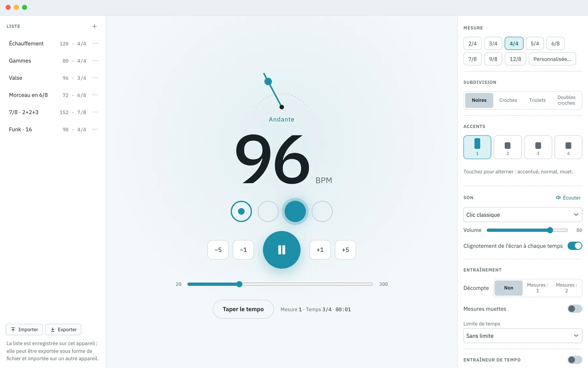The height and width of the screenshot is (368, 588).
Task: Select the Doubles croches subdivision tab
Action: 566,100
